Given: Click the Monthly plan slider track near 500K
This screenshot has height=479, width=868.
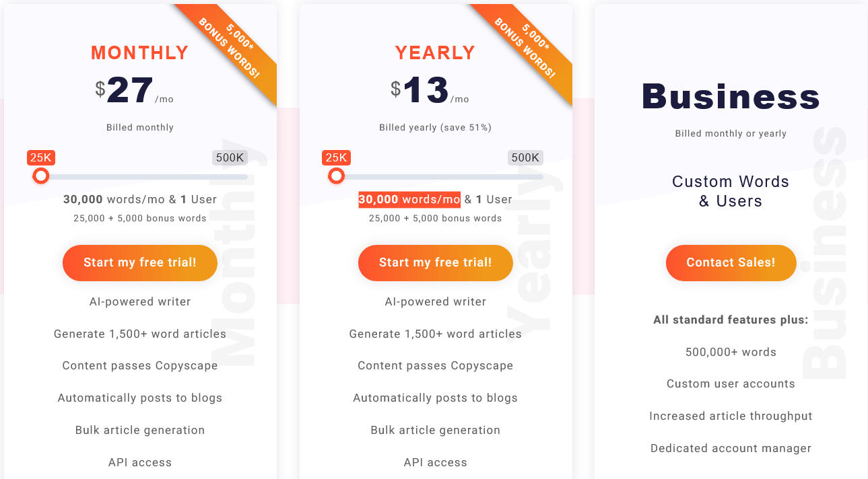Looking at the screenshot, I should [x=239, y=177].
